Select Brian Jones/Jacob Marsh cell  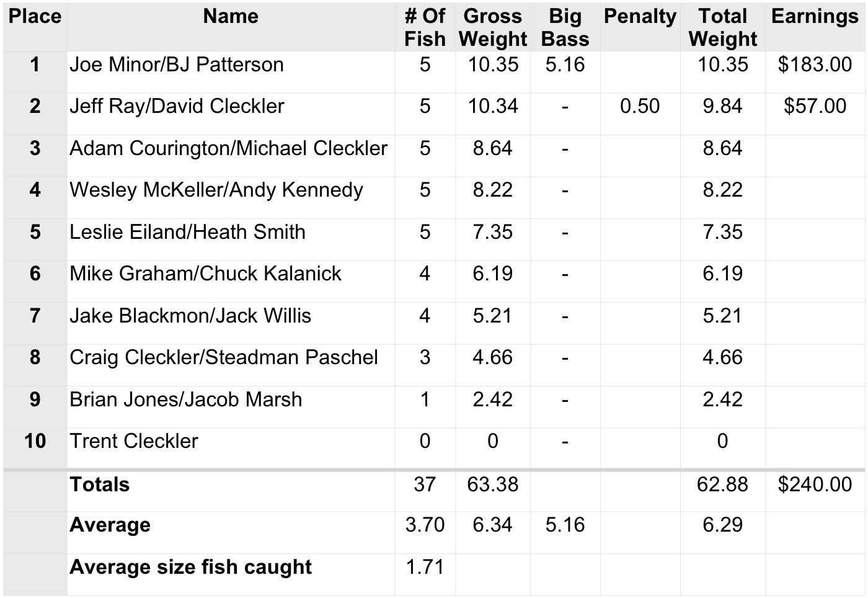click(x=186, y=400)
